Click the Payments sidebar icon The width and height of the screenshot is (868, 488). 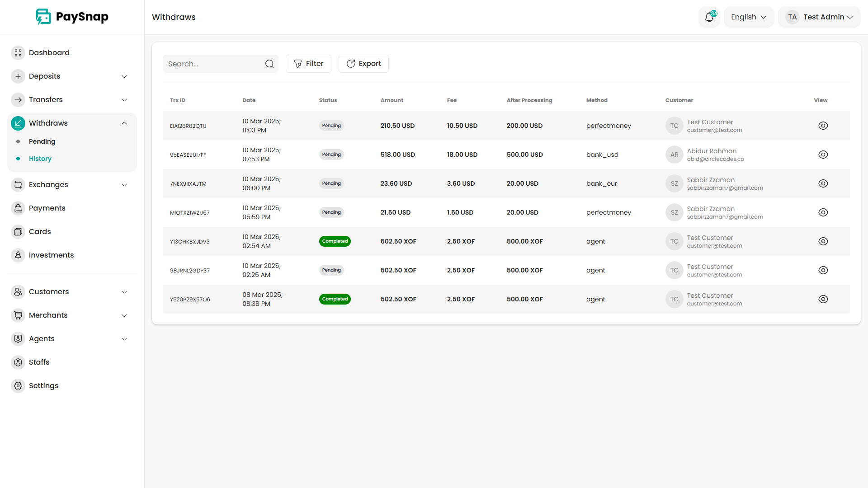click(x=18, y=208)
